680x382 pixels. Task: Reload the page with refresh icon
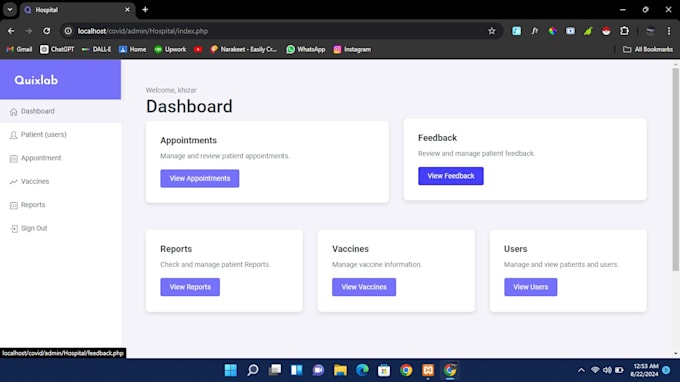click(46, 31)
